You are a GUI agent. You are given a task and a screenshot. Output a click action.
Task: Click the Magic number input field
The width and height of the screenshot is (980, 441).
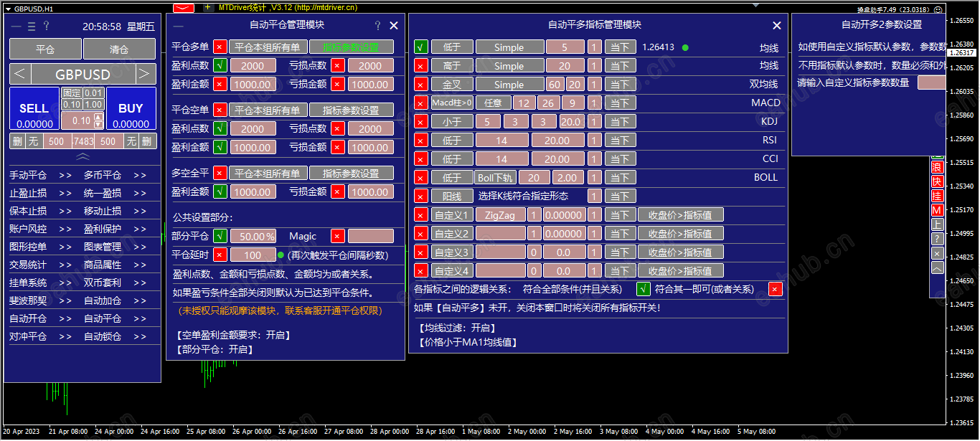coord(371,237)
